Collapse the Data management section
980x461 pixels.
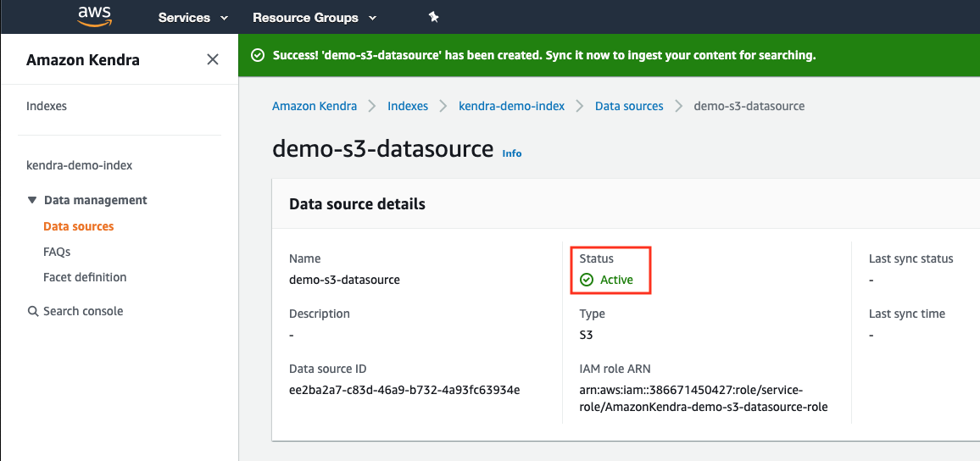[x=32, y=201]
